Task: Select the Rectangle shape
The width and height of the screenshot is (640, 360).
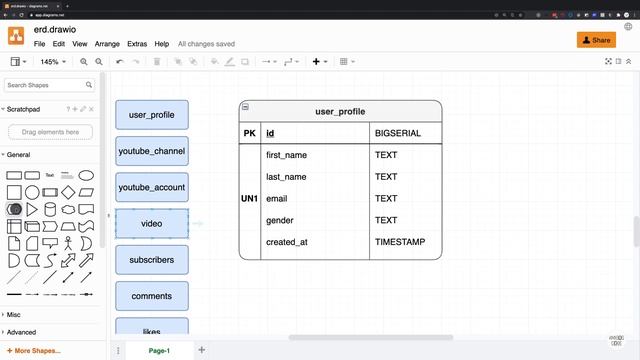Action: point(14,176)
